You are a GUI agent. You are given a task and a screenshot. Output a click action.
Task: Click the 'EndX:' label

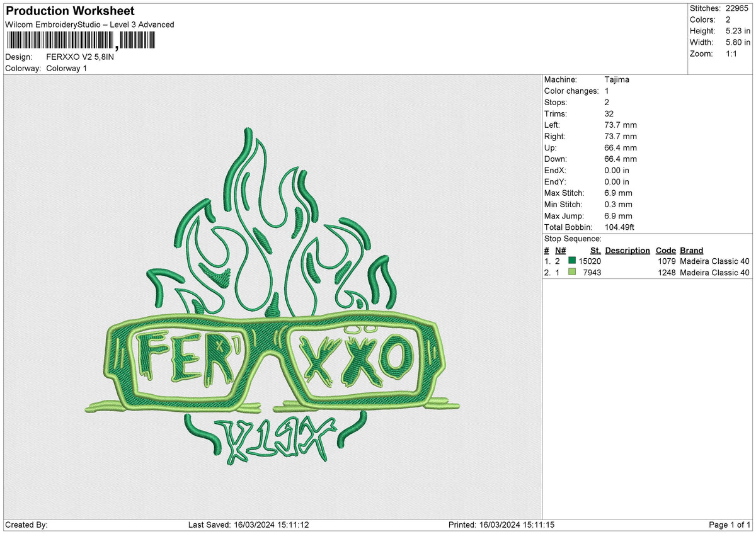(555, 170)
